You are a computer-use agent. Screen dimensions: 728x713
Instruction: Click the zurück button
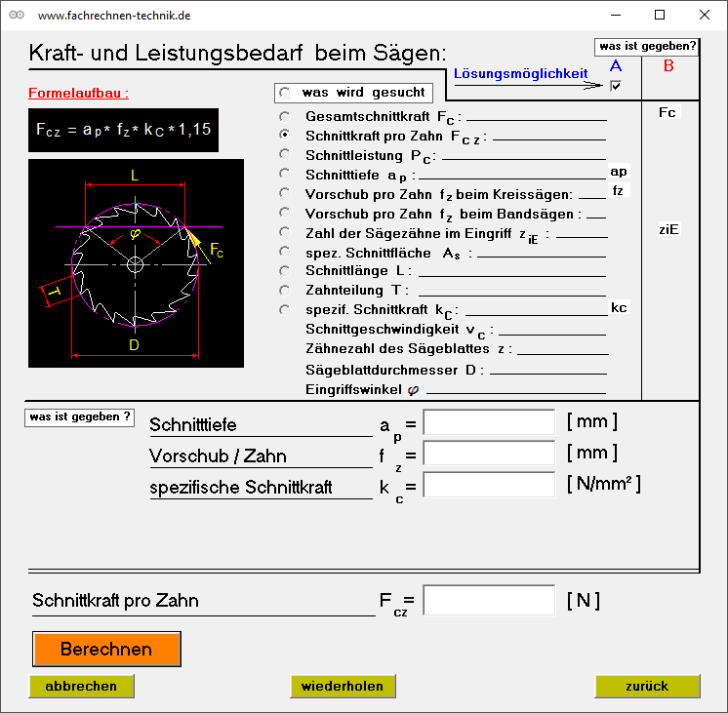647,686
